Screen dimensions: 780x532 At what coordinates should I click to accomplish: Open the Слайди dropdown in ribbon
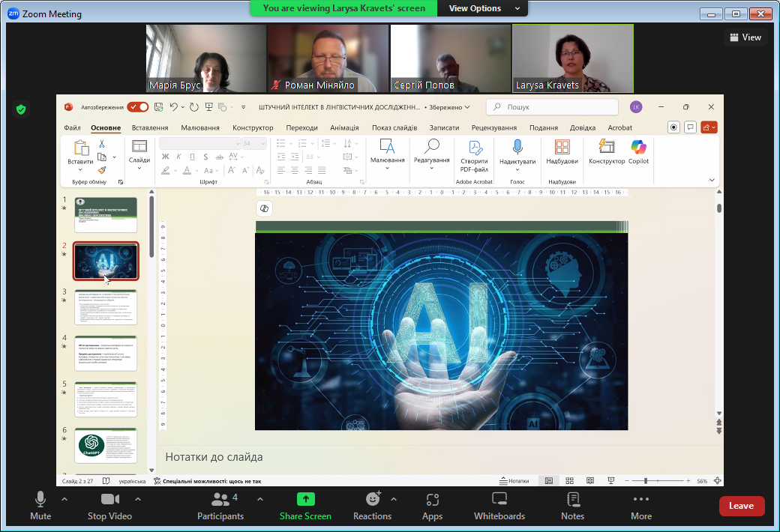click(139, 154)
